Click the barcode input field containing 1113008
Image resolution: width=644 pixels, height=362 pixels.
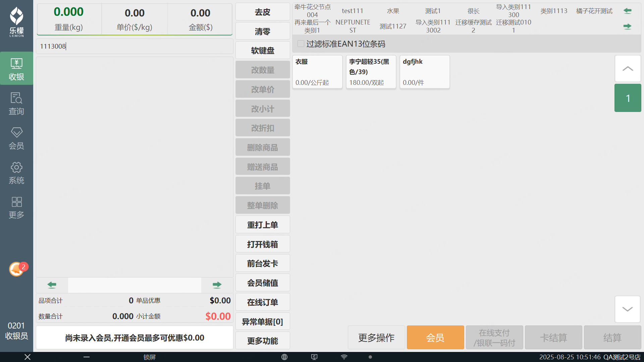(x=134, y=46)
